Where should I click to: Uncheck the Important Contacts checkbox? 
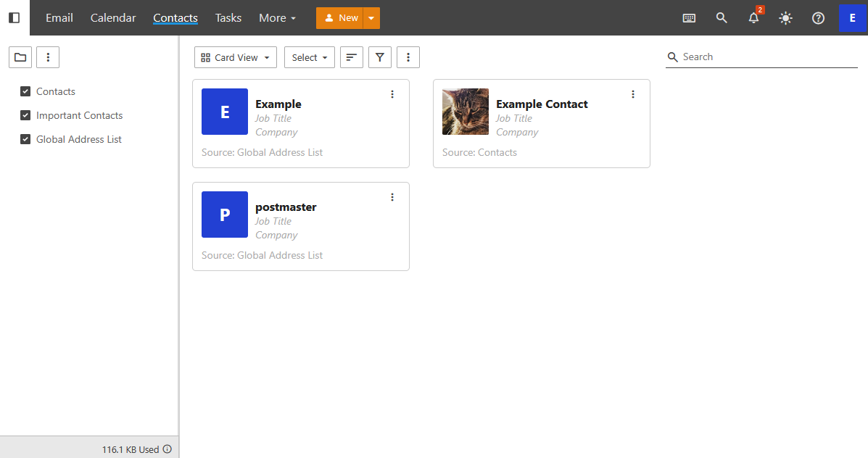(25, 115)
